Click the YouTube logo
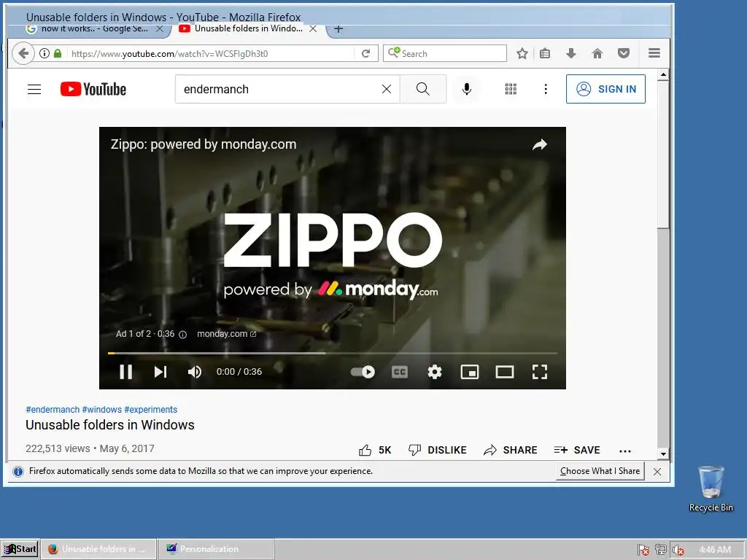747x560 pixels. click(x=93, y=89)
